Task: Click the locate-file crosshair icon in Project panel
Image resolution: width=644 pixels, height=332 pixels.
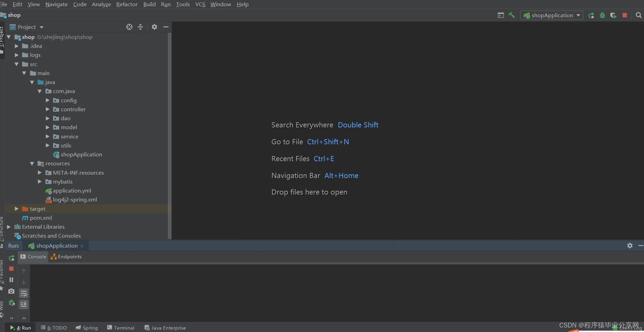Action: pyautogui.click(x=129, y=27)
